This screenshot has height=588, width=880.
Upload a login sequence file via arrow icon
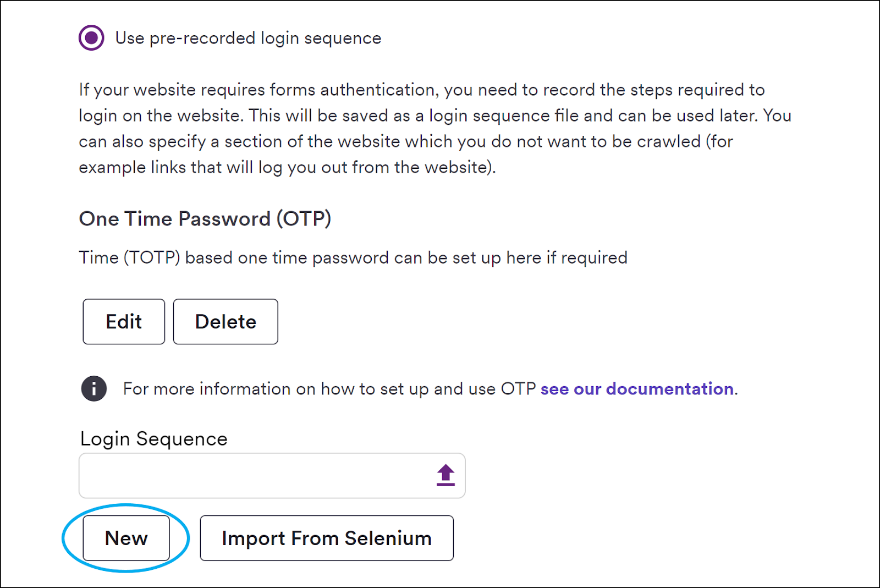pos(446,475)
